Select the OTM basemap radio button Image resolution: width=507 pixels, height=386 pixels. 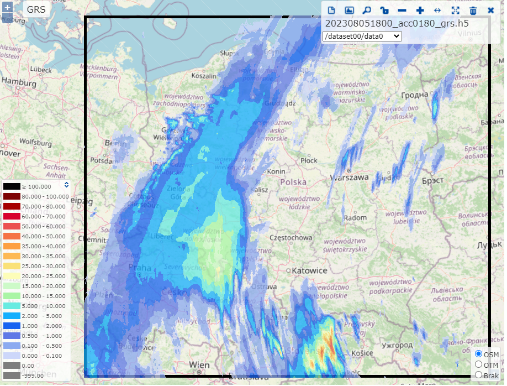click(479, 364)
